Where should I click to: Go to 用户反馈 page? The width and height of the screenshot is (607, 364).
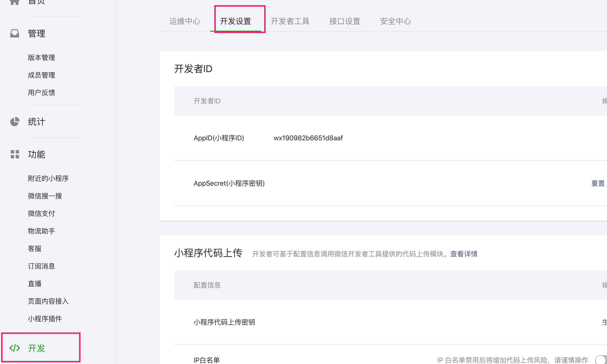(41, 93)
